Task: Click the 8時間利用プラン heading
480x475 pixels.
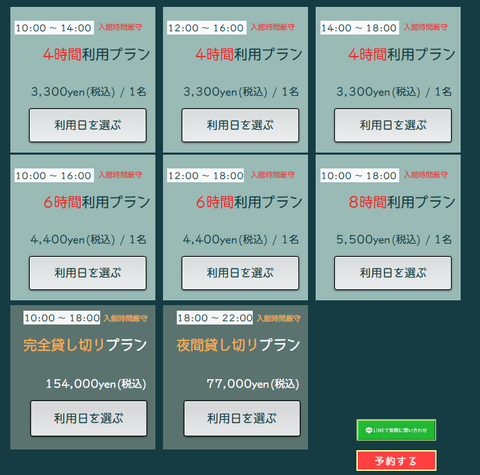Action: point(402,202)
